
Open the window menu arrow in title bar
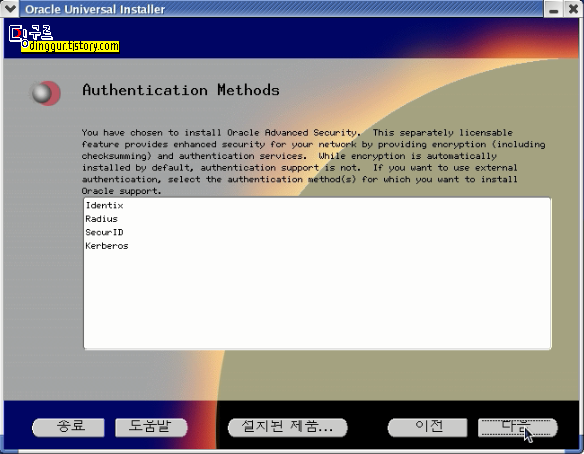coord(10,8)
